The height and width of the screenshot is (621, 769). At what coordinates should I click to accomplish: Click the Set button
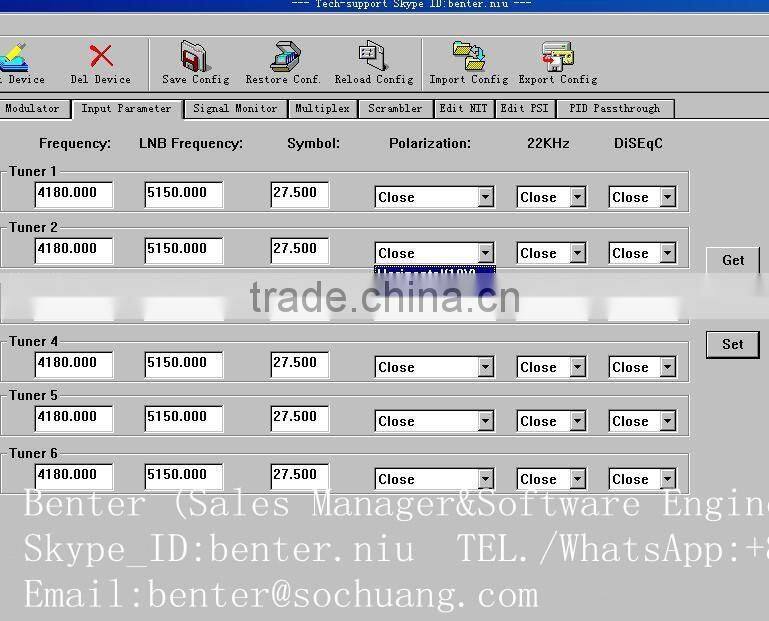pyautogui.click(x=733, y=344)
